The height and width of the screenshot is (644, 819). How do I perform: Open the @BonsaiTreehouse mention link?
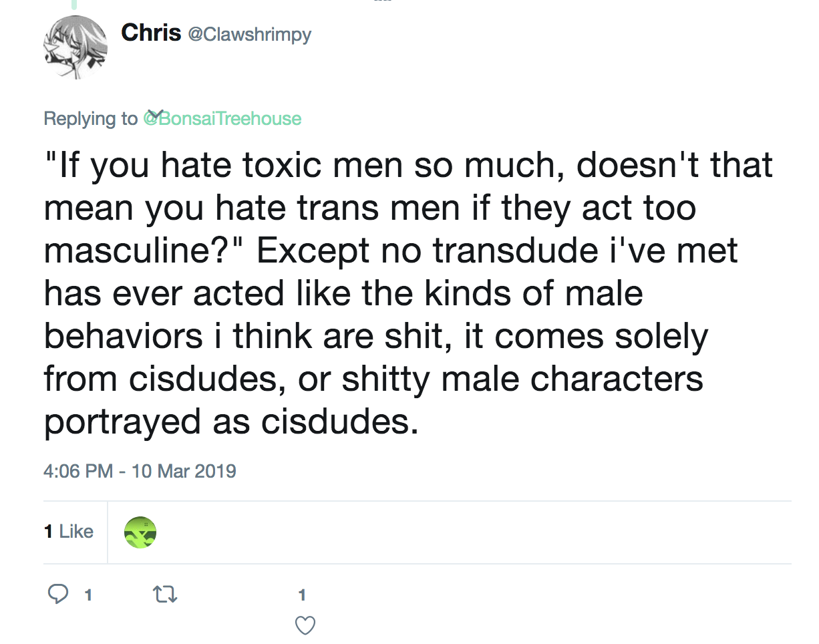pos(222,119)
